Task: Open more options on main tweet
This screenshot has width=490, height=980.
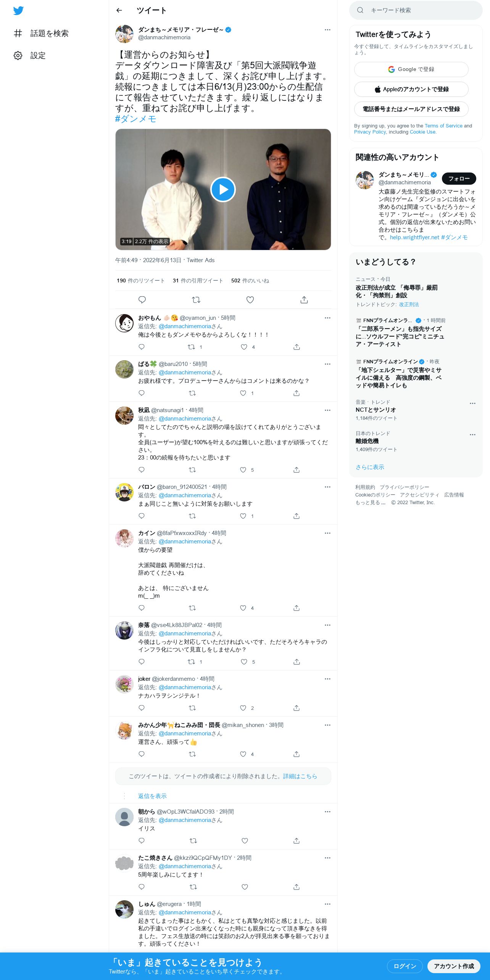Action: click(327, 30)
